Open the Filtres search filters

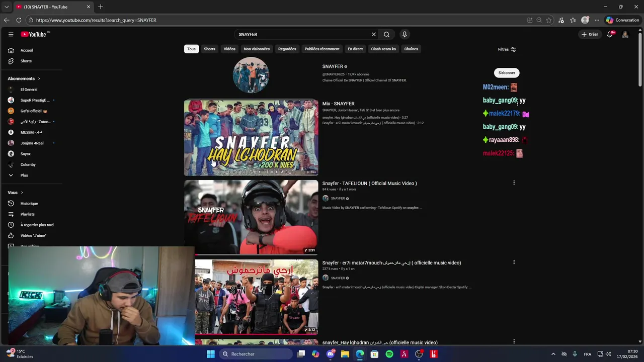(x=507, y=49)
